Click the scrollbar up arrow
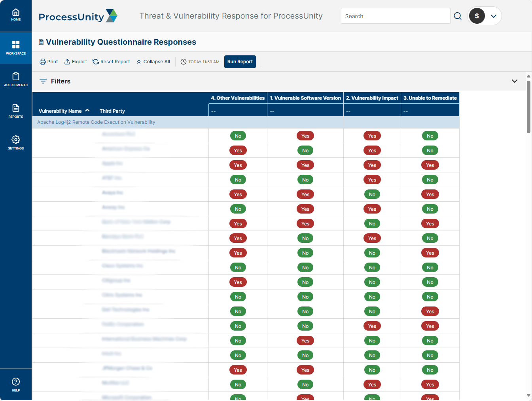The height and width of the screenshot is (401, 532). point(528,76)
